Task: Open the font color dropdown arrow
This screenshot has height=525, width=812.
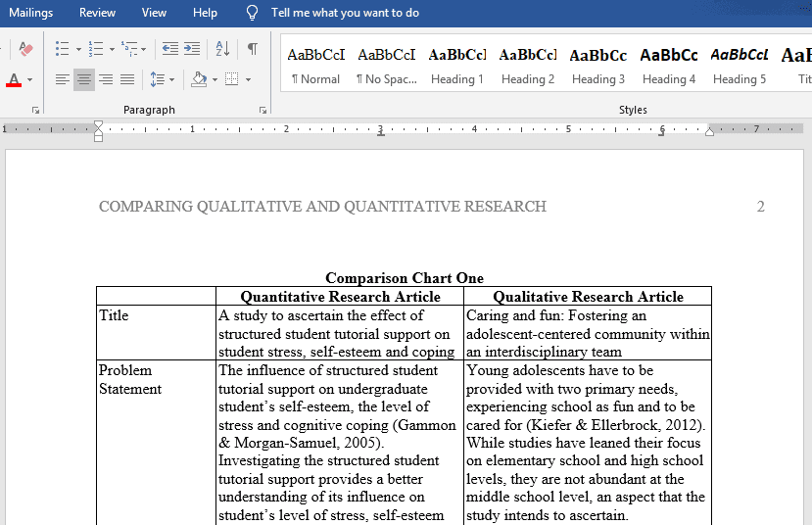Action: 30,79
